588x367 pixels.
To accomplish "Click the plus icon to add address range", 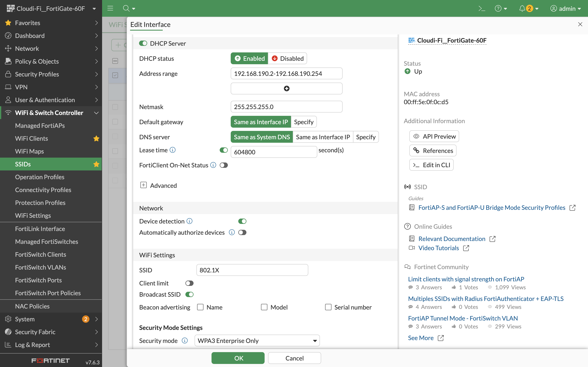I will 286,89.
